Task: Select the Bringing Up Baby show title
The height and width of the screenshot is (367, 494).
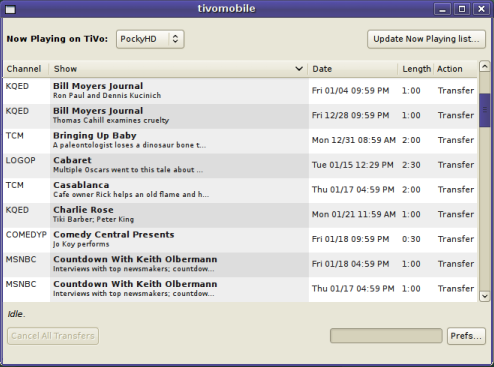Action: [x=95, y=136]
